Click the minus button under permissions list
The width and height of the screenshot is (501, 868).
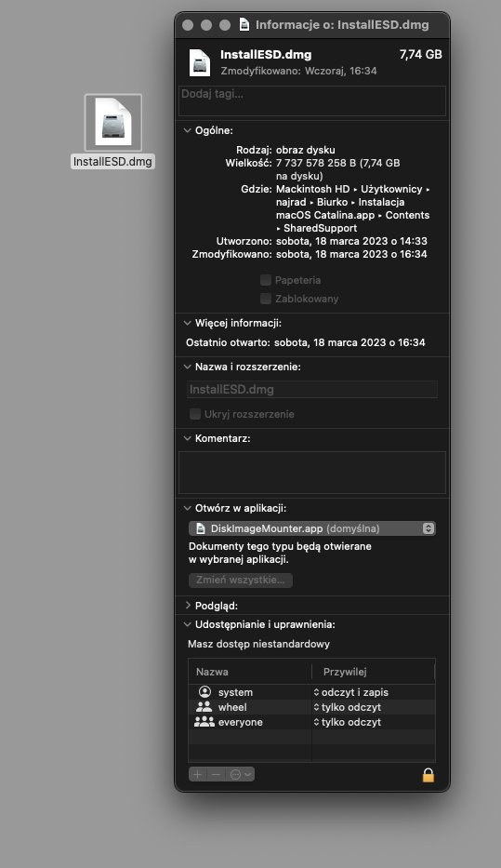(217, 774)
